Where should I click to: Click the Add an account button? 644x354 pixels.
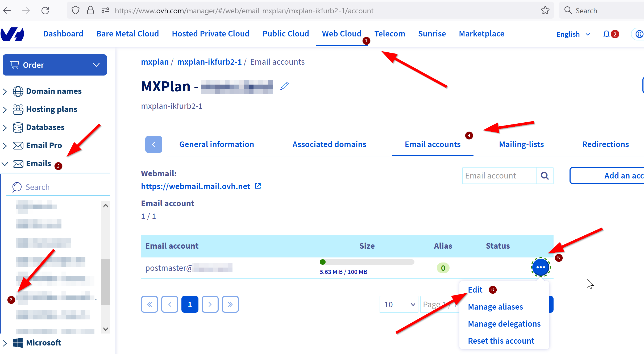coord(607,176)
